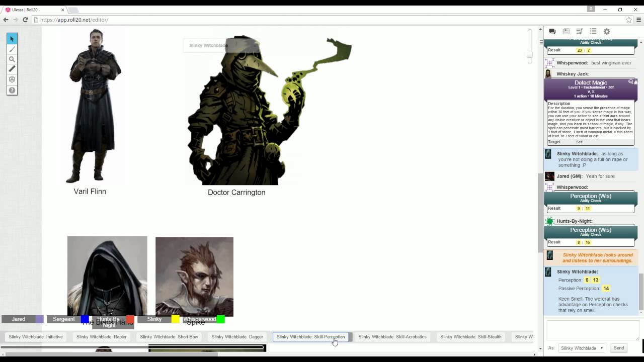The width and height of the screenshot is (644, 362).
Task: Click the page toolbar handle beside the sidebar
Action: tap(541, 42)
